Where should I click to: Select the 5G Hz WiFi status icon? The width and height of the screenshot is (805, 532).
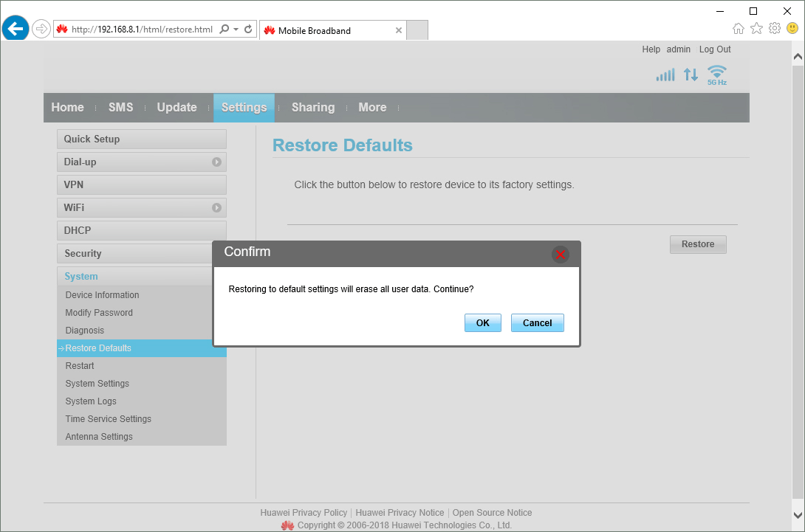(716, 74)
